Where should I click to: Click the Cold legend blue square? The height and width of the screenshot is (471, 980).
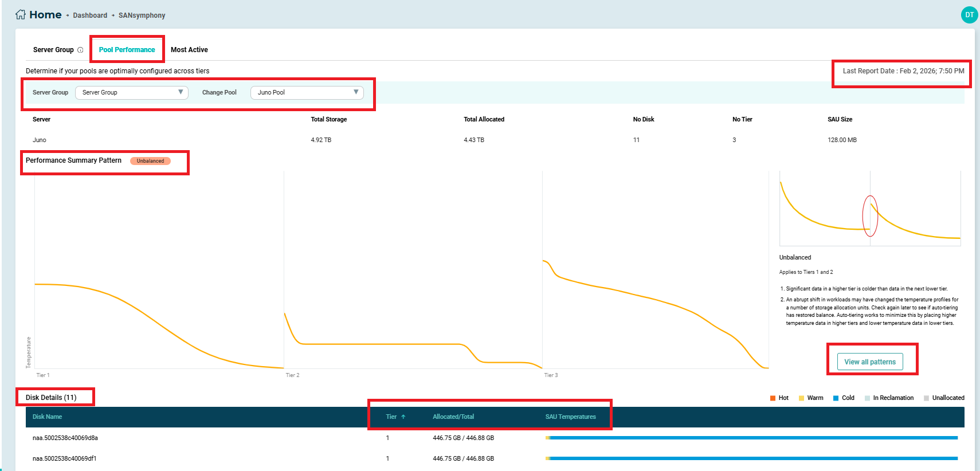tap(836, 398)
